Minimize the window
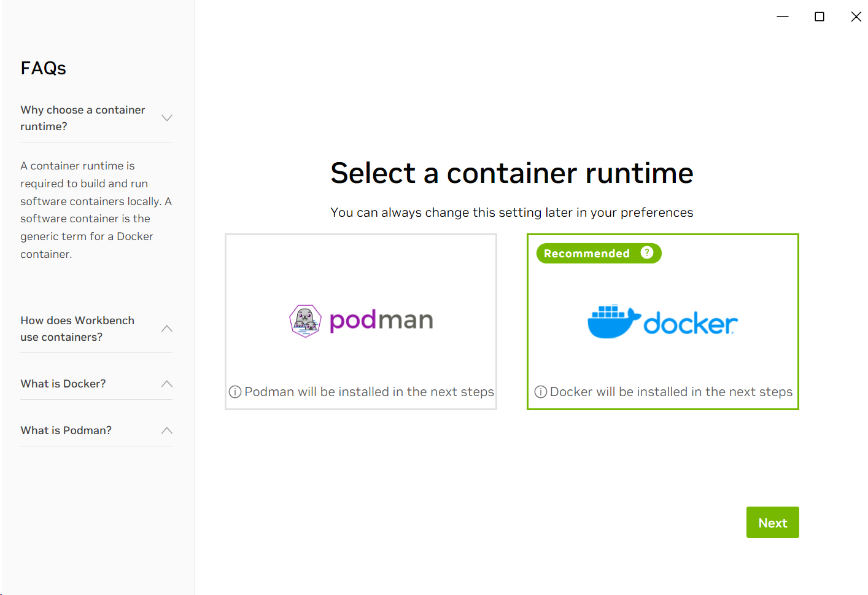 click(783, 17)
